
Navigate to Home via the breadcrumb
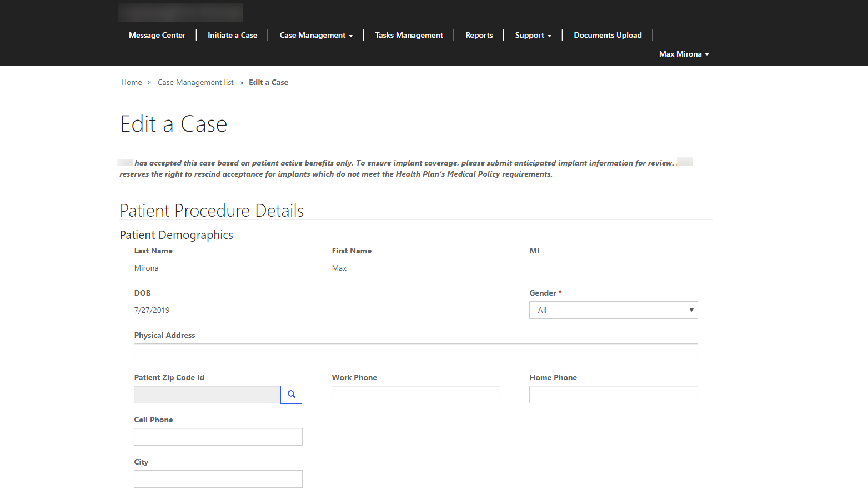coord(131,82)
